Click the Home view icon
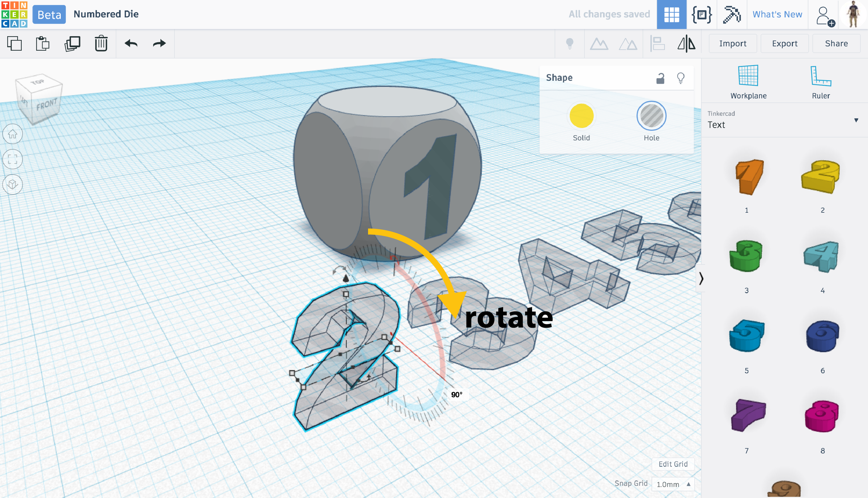The height and width of the screenshot is (498, 868). point(13,134)
